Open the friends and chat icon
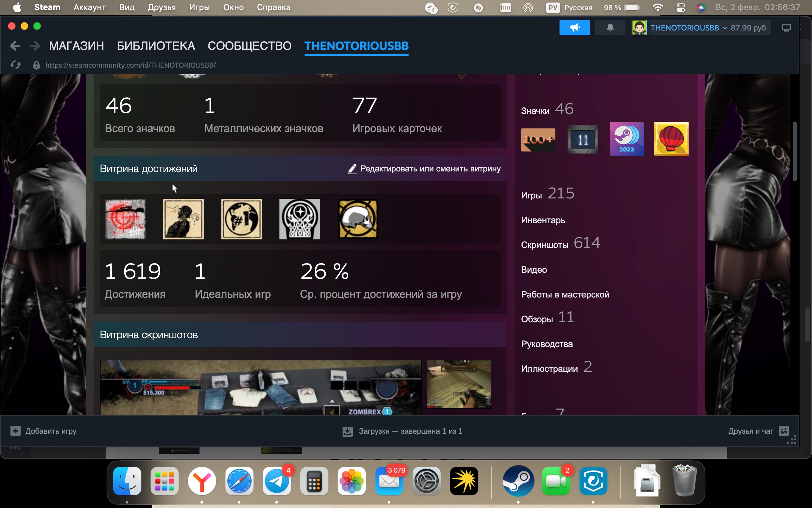812x508 pixels. pos(784,431)
